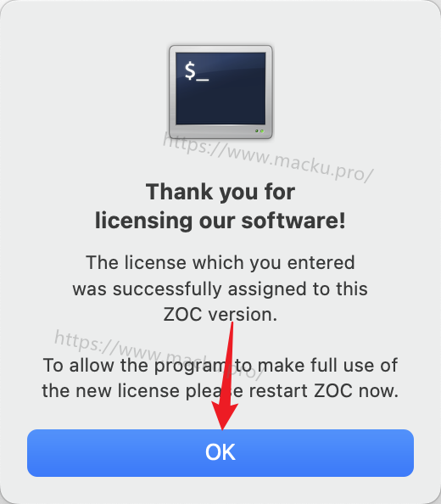Click the green LED lights on monitor icon
This screenshot has height=504, width=441.
coord(260,132)
